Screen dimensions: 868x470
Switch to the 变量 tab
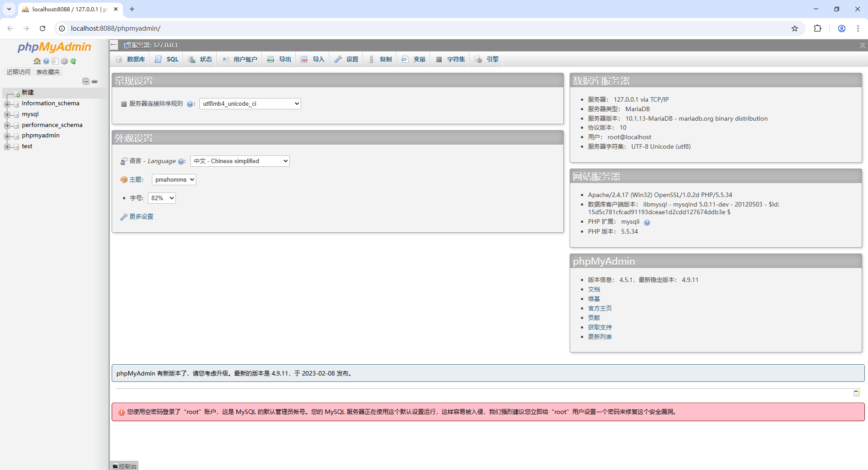[414, 59]
